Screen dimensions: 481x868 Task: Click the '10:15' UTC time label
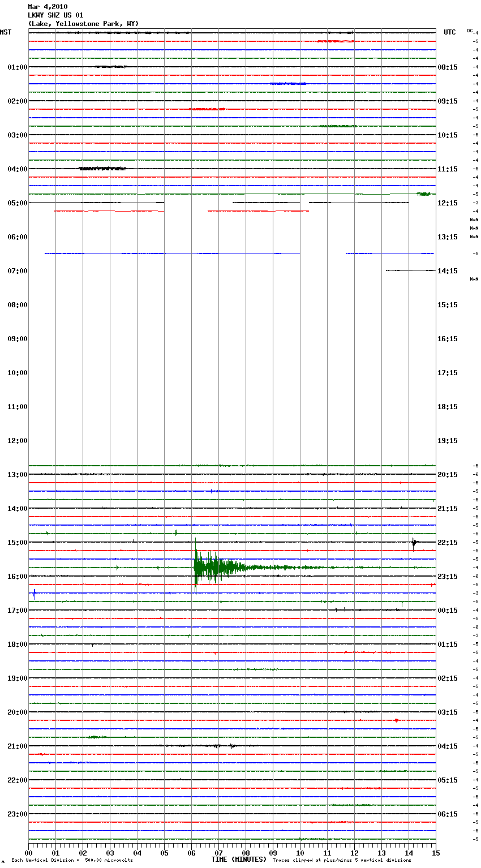point(448,135)
